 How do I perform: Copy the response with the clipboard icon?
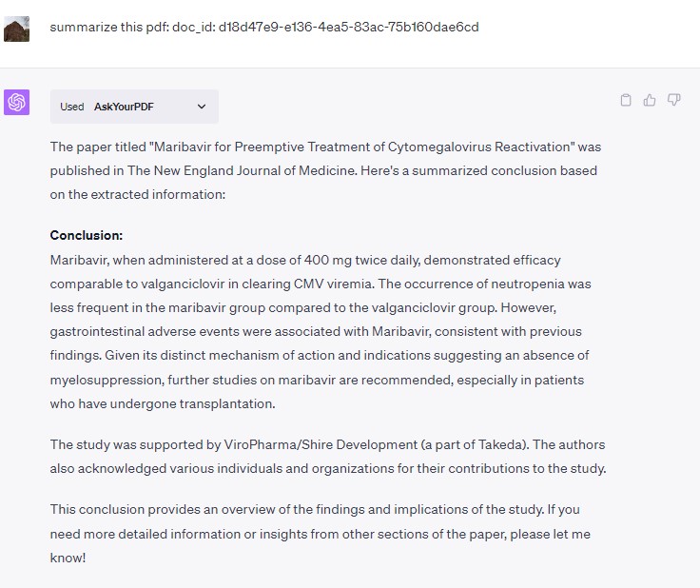(x=625, y=100)
